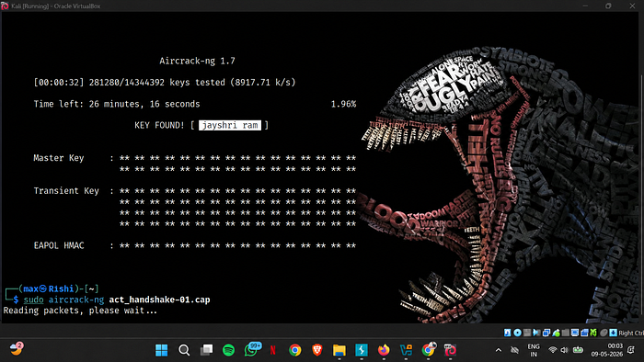Viewport: 644px width, 362px height.
Task: Click the highlighted key 'jayshri ram'
Action: pyautogui.click(x=230, y=125)
